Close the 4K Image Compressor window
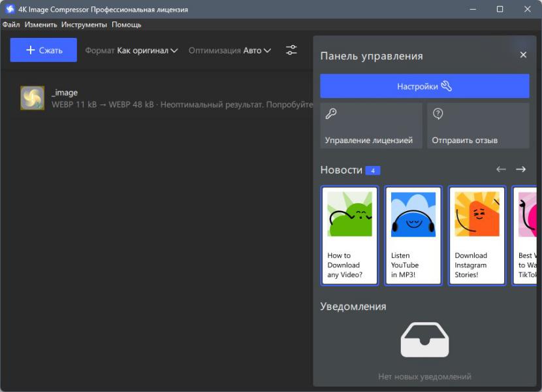Image resolution: width=542 pixels, height=392 pixels. click(x=527, y=9)
